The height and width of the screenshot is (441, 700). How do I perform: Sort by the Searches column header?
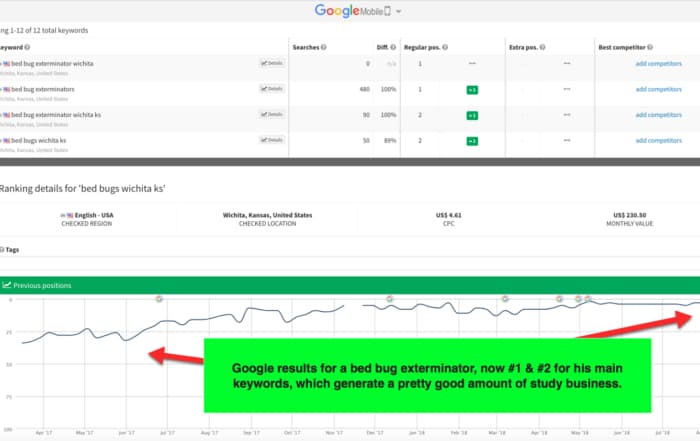coord(305,47)
